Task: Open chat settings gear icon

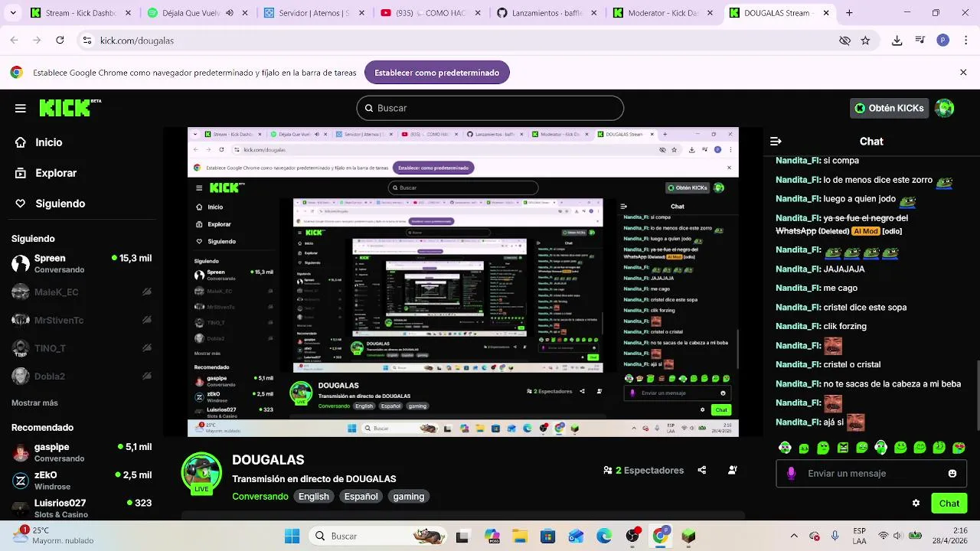Action: (x=916, y=503)
